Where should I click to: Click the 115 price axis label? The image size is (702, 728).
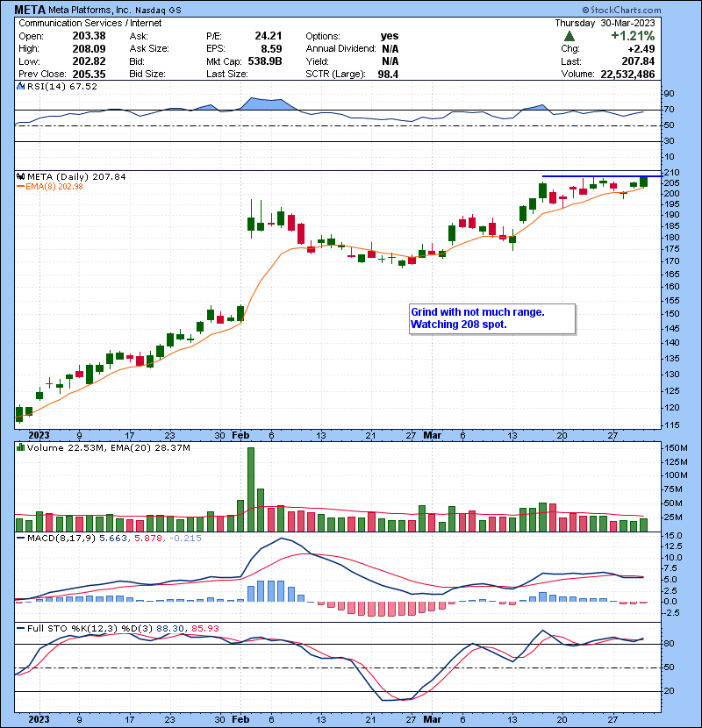[x=672, y=425]
